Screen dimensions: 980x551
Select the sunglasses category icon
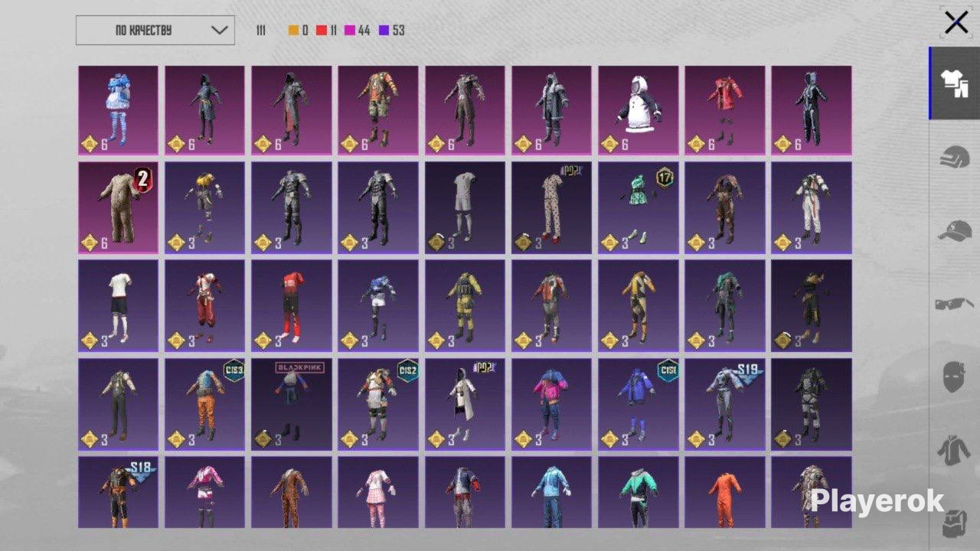(955, 304)
